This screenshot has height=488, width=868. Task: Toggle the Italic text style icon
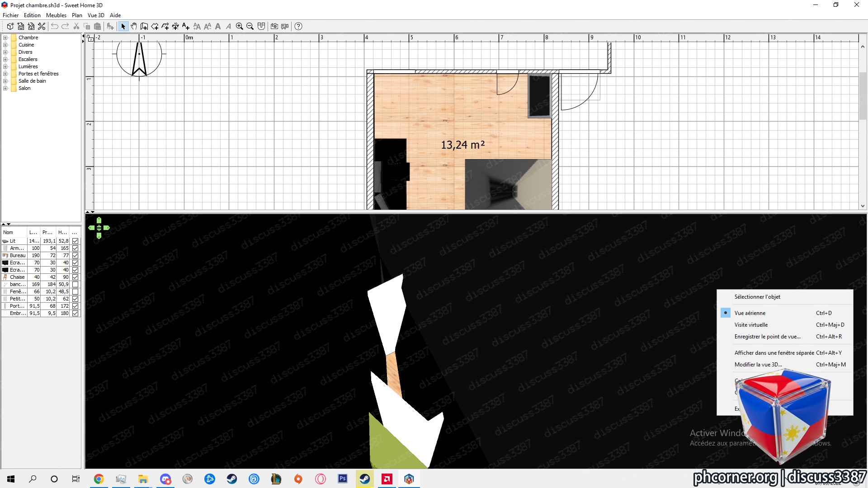click(228, 26)
